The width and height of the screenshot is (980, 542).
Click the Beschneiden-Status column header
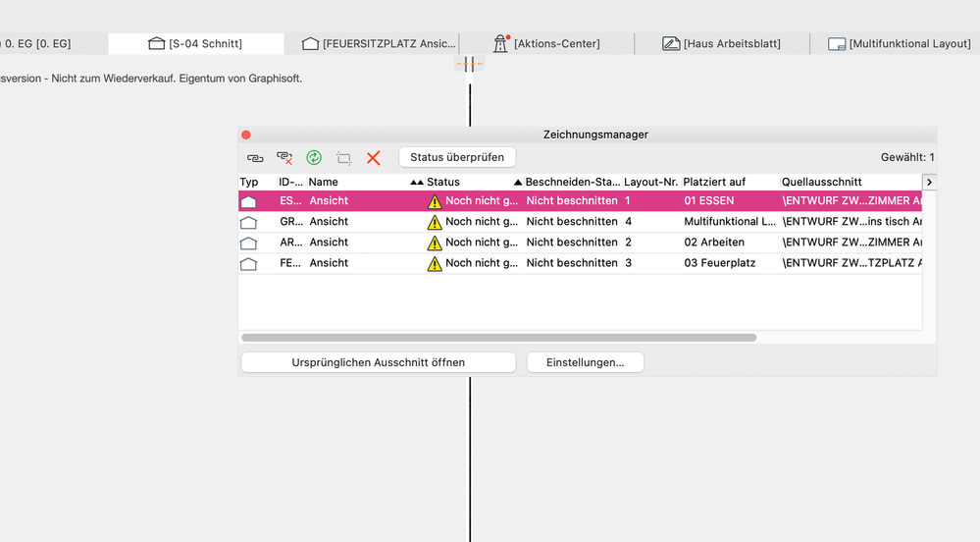[x=573, y=182]
